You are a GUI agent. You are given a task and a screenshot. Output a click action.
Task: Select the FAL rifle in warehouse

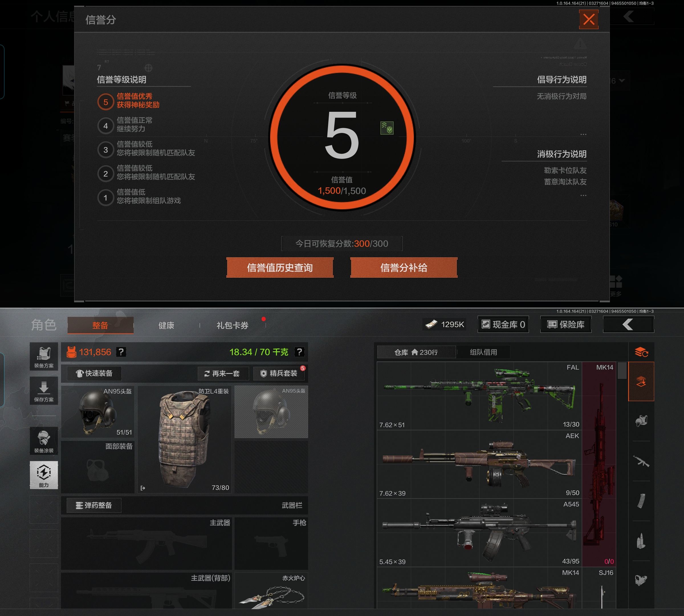click(479, 396)
